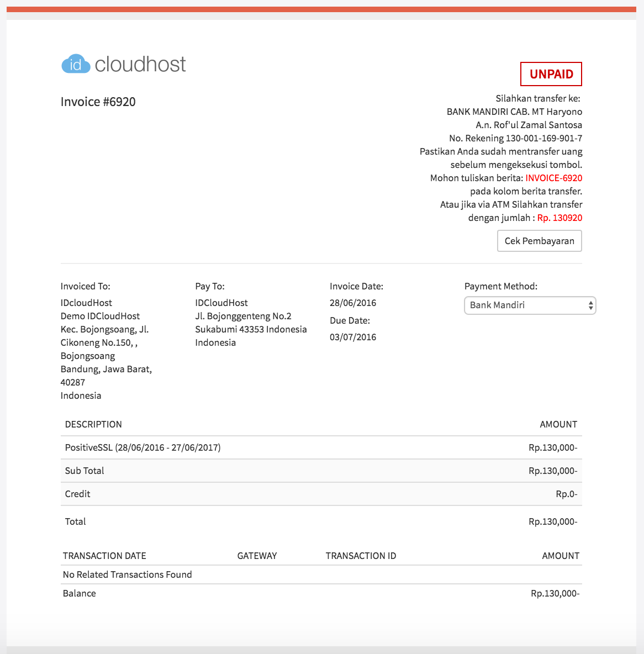Expand payment options using the selector chevron
Screen dimensions: 644x654
[x=589, y=305]
